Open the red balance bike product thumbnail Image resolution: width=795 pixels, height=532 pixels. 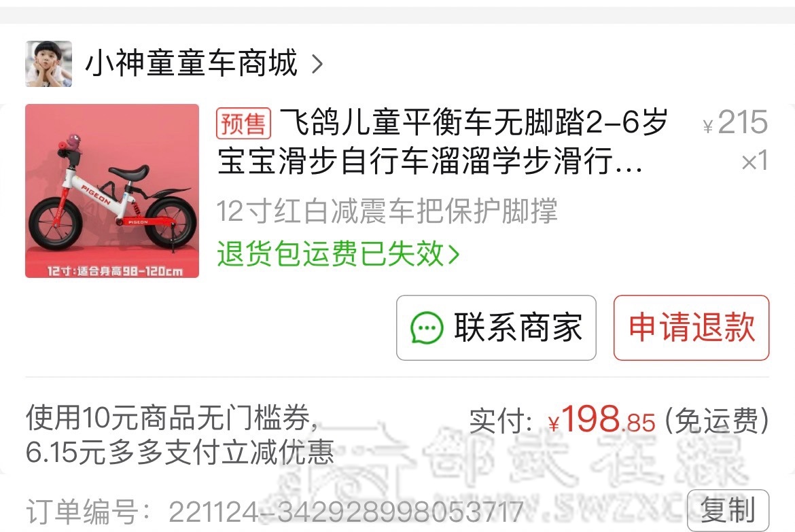coord(112,191)
